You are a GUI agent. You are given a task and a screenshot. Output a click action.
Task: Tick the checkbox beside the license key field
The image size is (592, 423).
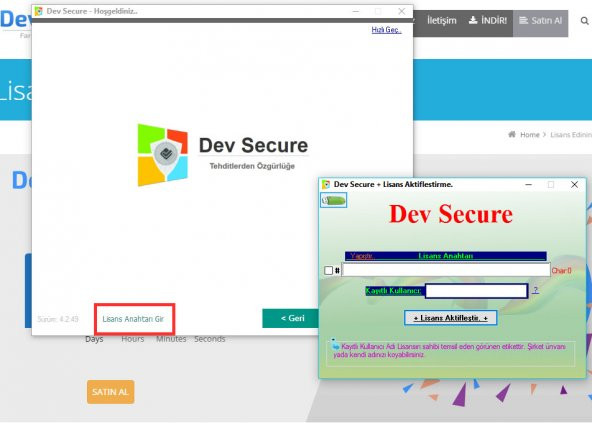[328, 270]
